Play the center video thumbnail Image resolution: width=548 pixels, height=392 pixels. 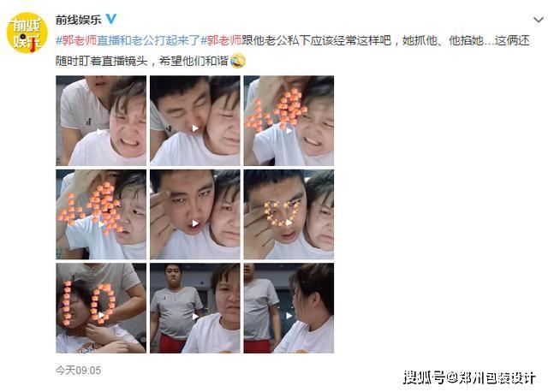point(195,215)
